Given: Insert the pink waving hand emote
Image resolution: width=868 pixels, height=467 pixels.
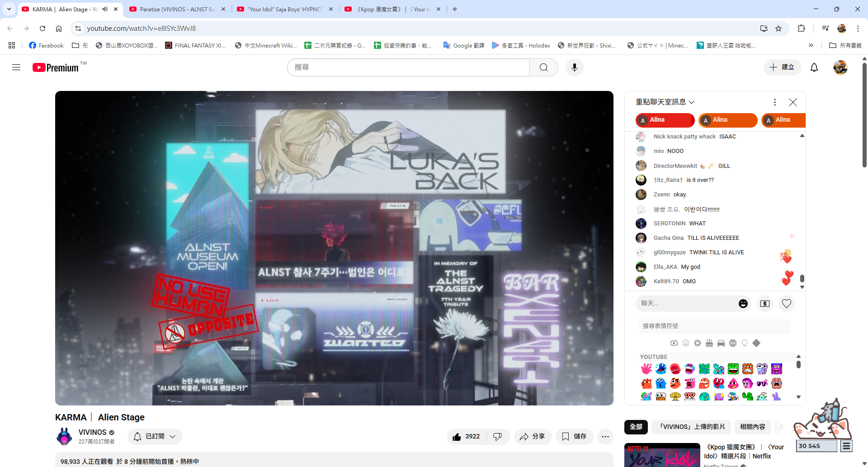Looking at the screenshot, I should pyautogui.click(x=646, y=369).
